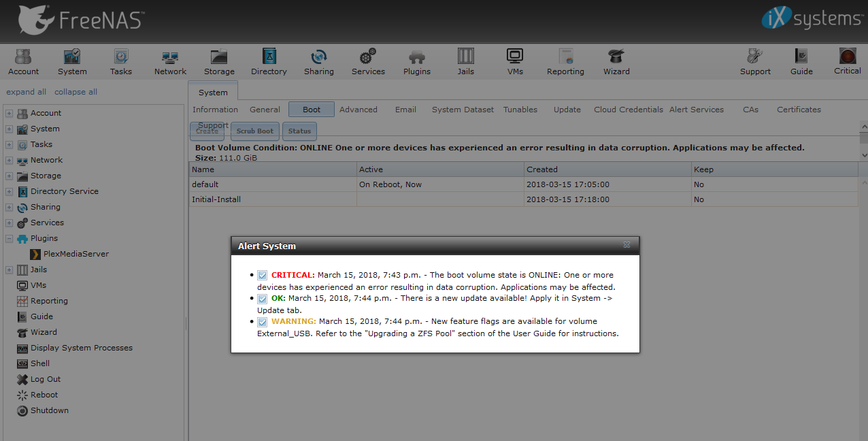This screenshot has height=441, width=868.
Task: Open Wizard in the sidebar tree
Action: click(37, 332)
